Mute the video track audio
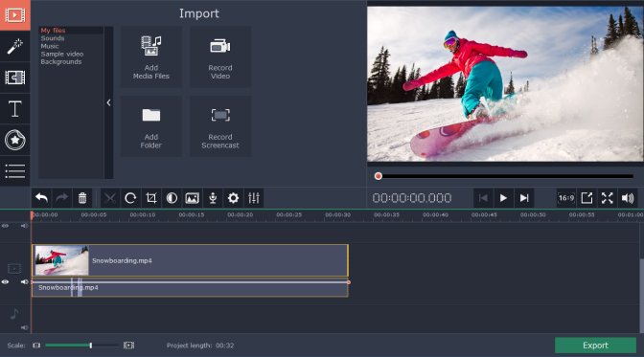Viewport: 644px width, 357px height. coord(25,282)
